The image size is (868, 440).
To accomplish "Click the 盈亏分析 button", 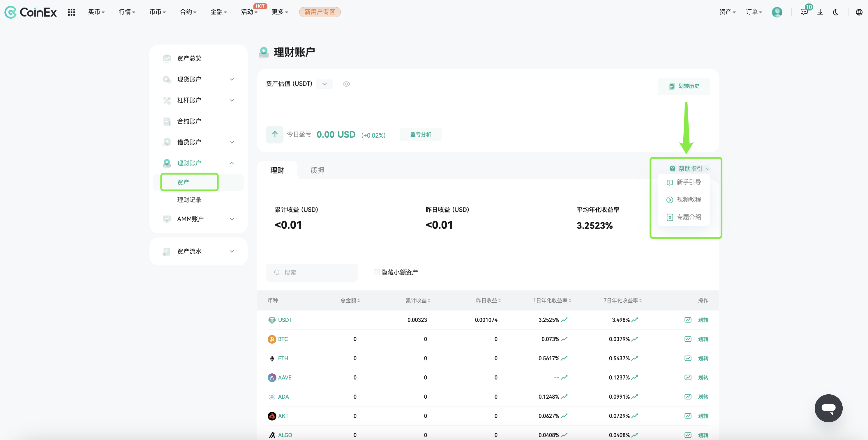I will [x=421, y=135].
